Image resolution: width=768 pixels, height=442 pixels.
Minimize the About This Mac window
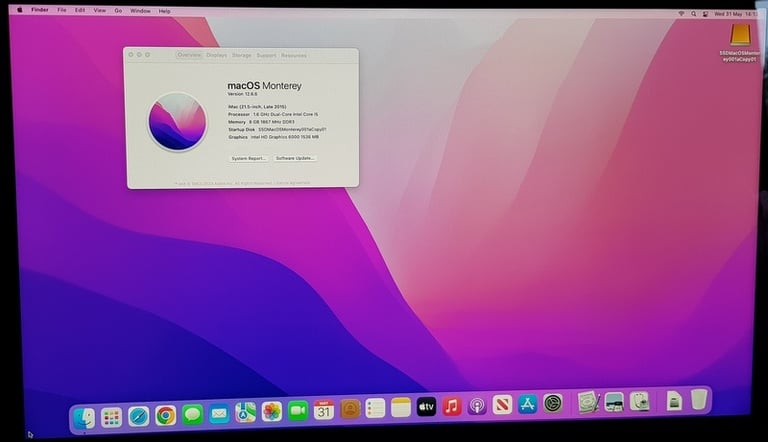pos(139,54)
